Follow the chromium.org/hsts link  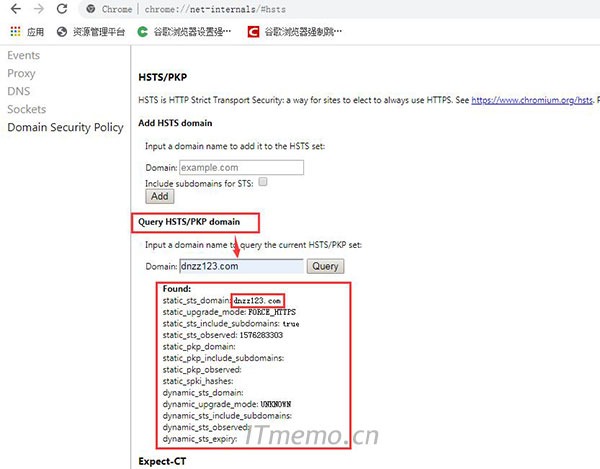(x=532, y=100)
